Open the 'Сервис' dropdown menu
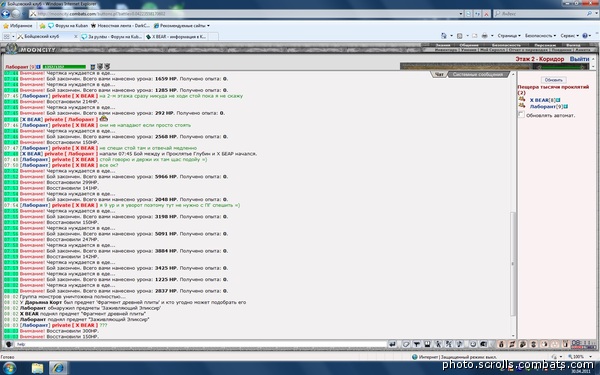 pyautogui.click(x=569, y=36)
